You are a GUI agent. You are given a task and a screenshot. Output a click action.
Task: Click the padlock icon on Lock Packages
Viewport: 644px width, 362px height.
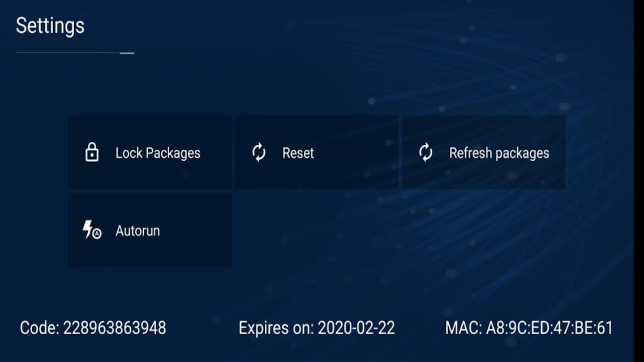tap(92, 152)
